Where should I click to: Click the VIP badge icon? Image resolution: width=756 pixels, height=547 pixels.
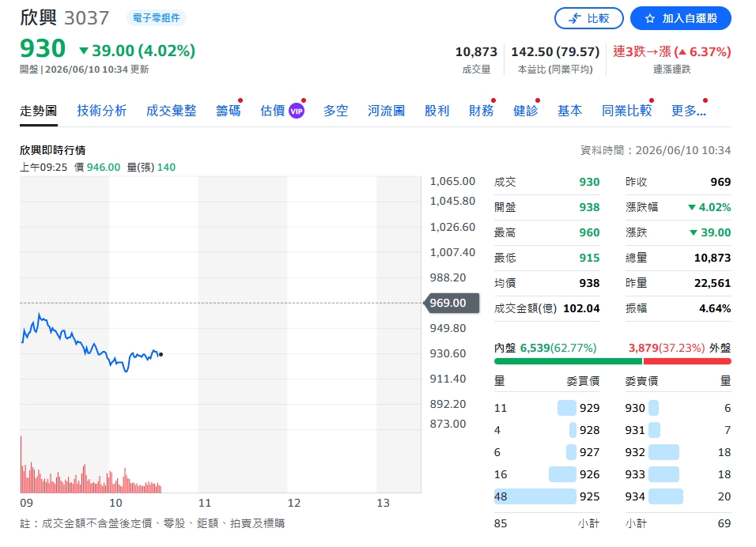[x=297, y=111]
